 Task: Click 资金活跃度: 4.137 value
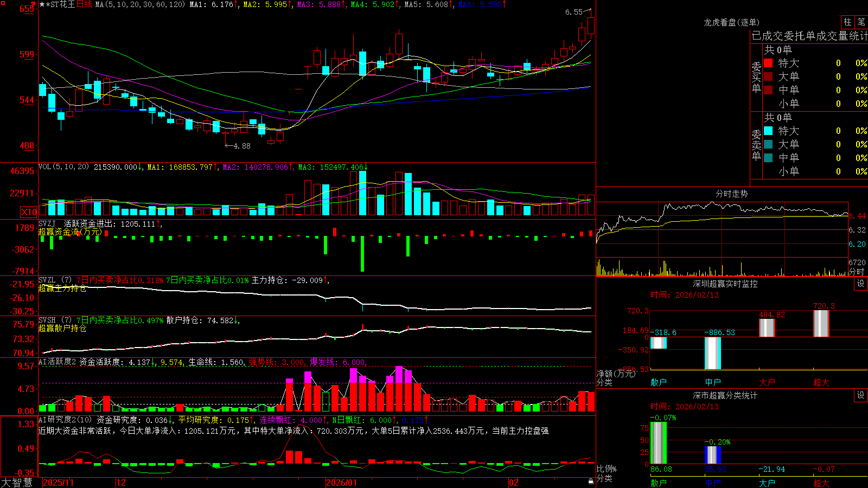click(x=116, y=362)
